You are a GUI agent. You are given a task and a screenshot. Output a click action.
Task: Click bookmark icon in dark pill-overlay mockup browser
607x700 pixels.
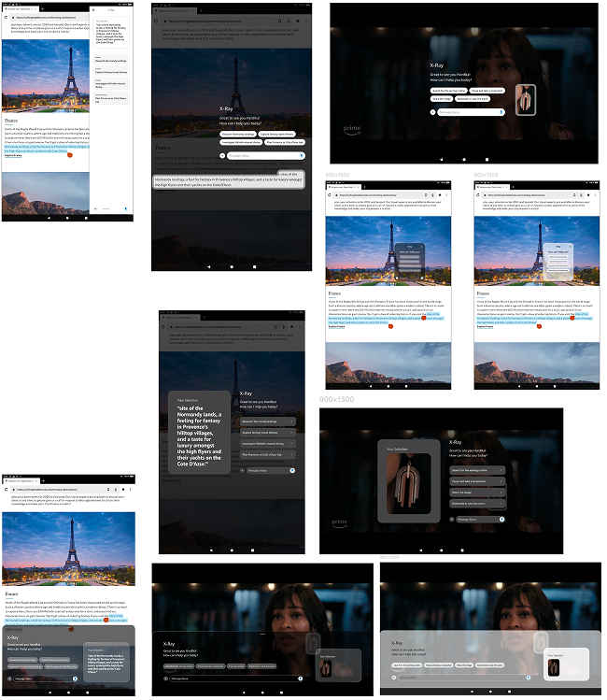[279, 21]
